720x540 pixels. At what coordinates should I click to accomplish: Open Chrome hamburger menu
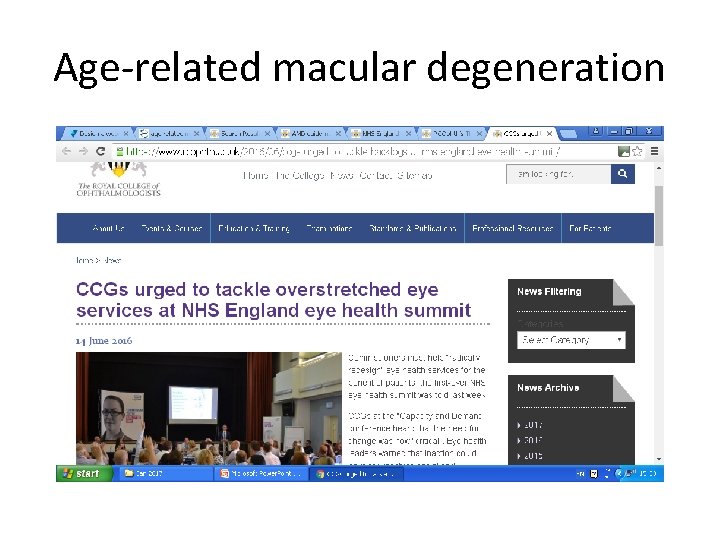654,151
